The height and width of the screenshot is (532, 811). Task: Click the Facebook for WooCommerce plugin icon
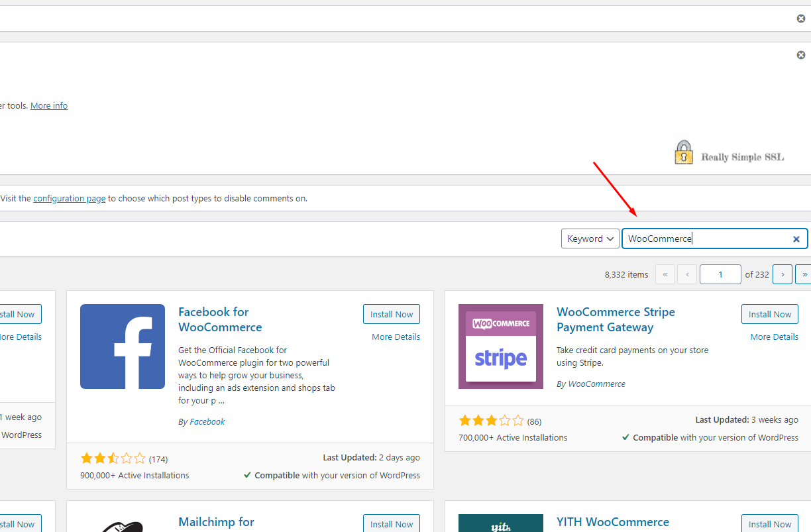point(123,346)
